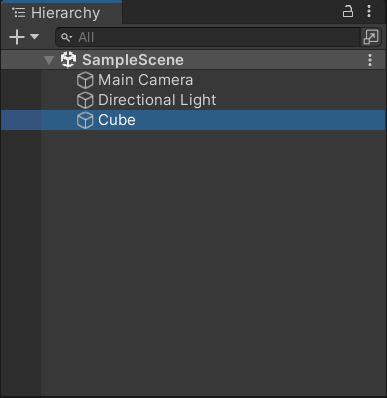Open the search mode magnifier dropdown
The width and height of the screenshot is (387, 398).
click(66, 37)
